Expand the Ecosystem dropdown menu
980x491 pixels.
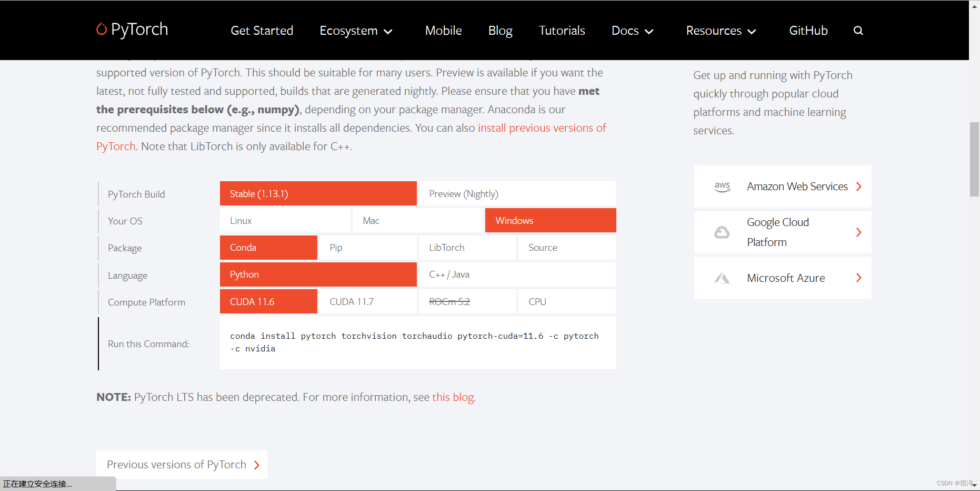[x=356, y=31]
